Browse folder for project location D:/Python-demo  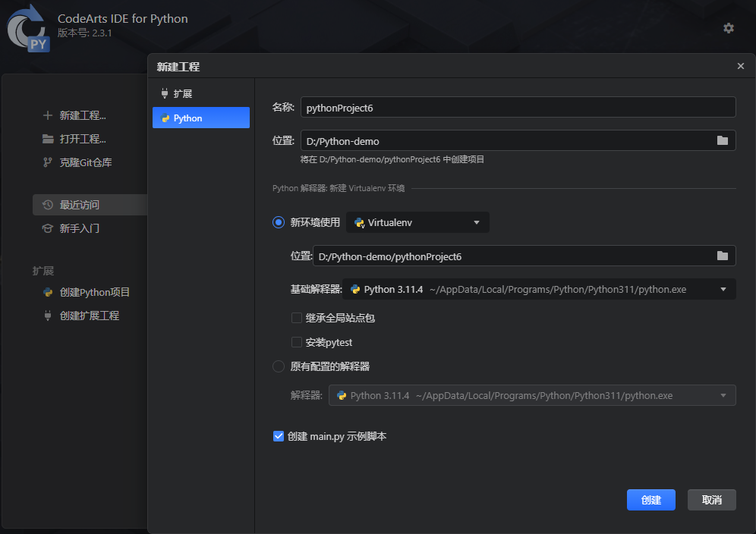723,140
